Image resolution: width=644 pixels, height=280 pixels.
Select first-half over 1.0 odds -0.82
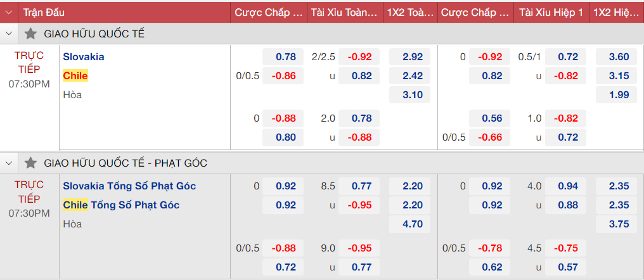click(x=565, y=118)
